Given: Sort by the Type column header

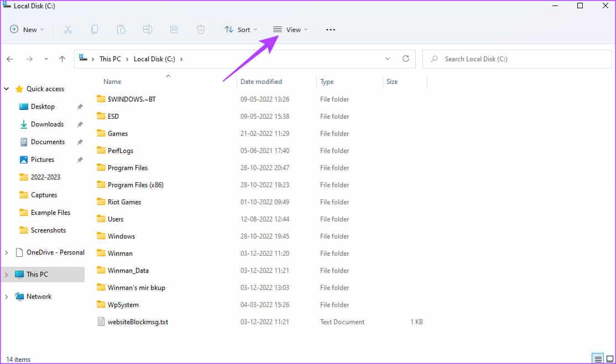Looking at the screenshot, I should [x=326, y=82].
